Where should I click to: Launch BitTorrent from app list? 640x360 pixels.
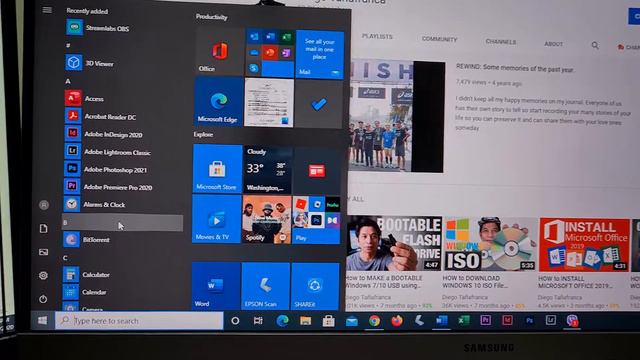click(86, 240)
